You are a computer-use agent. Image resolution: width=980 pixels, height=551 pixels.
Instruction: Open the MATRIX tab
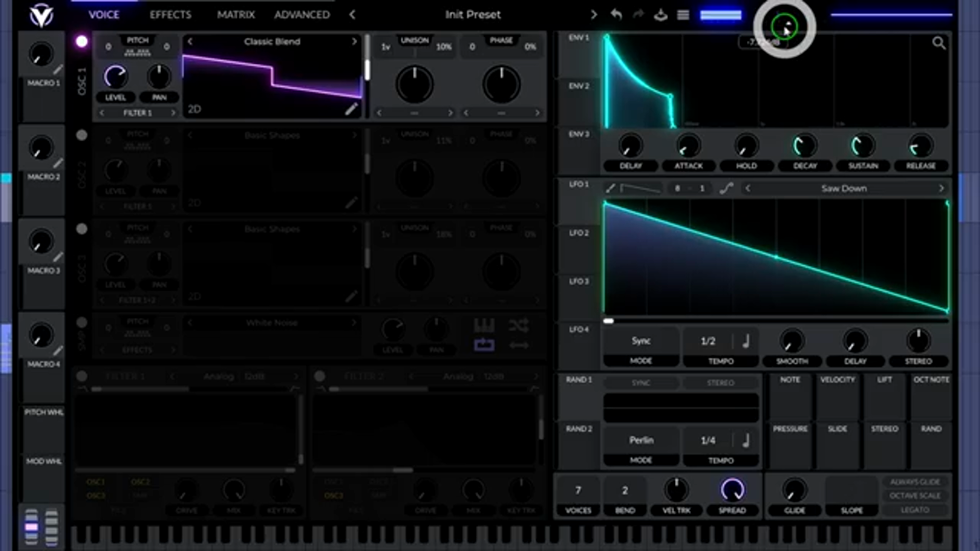(235, 15)
